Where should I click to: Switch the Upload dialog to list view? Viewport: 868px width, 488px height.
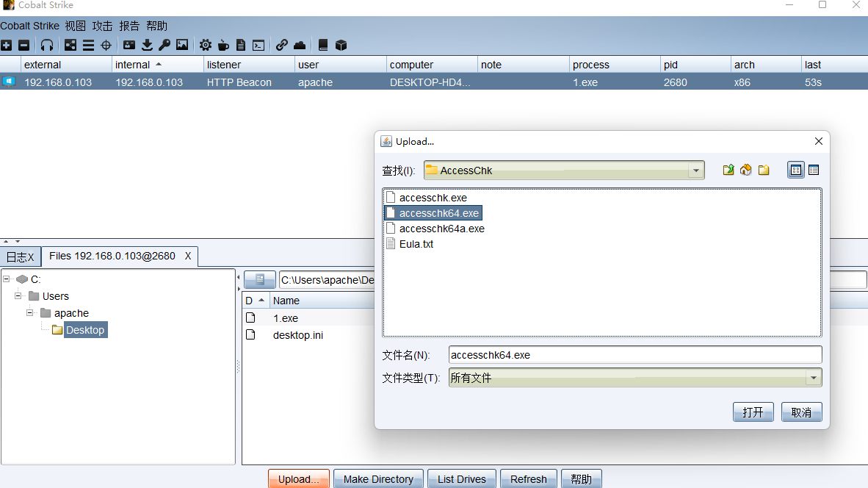[x=796, y=170]
